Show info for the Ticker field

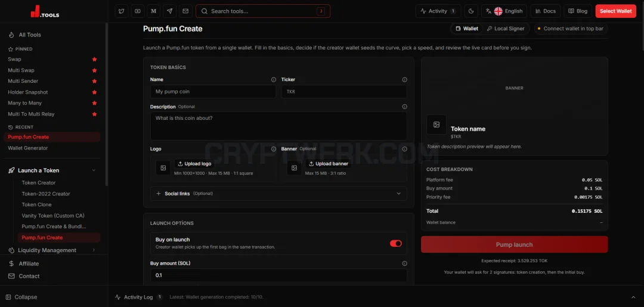point(404,80)
